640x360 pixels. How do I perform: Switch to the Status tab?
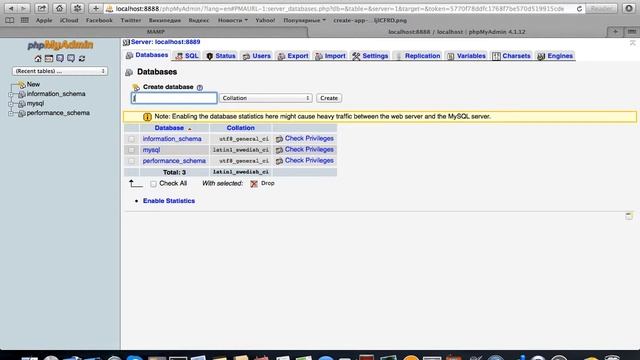(221, 56)
